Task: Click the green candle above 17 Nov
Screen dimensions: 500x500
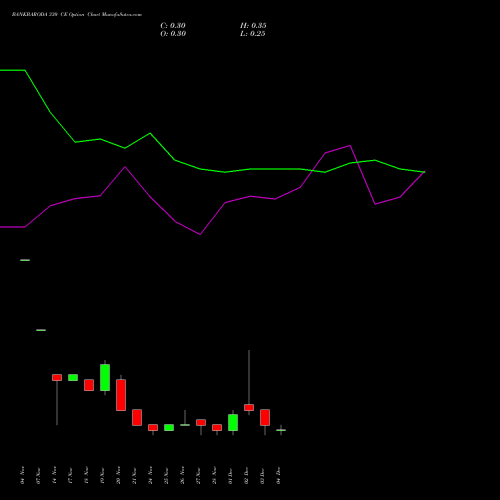Action: tap(73, 377)
